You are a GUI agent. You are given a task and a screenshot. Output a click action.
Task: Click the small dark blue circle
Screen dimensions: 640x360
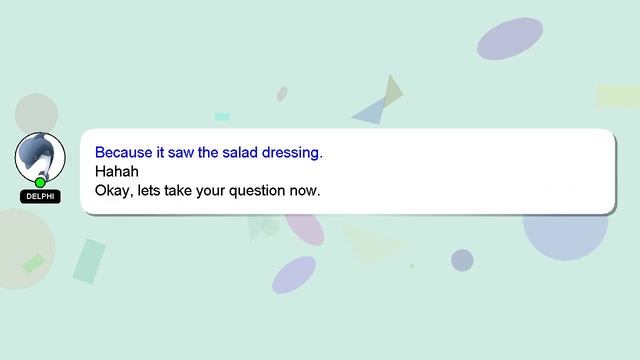pos(462,260)
